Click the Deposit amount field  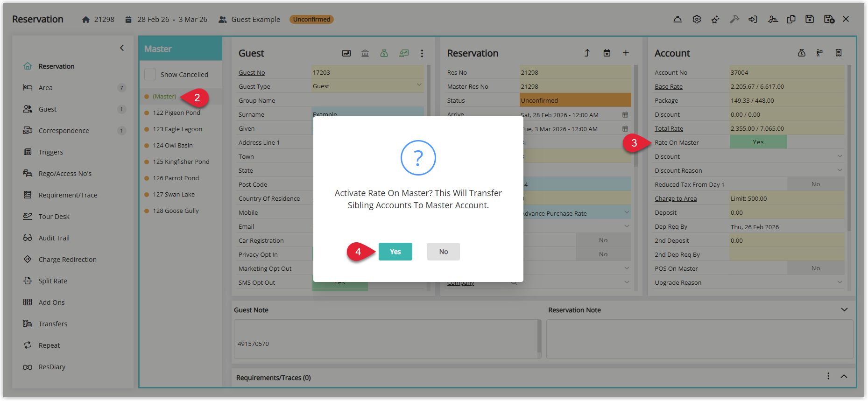click(x=787, y=212)
